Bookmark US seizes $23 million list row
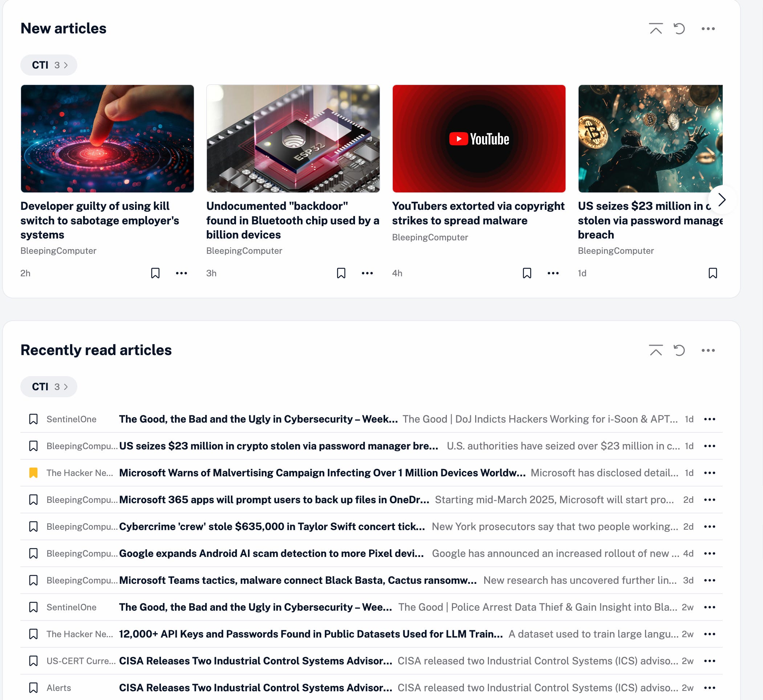This screenshot has width=763, height=700. (33, 446)
